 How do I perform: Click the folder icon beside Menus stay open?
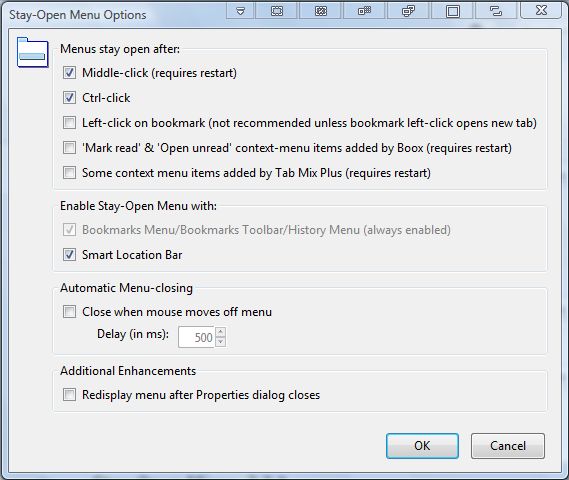click(33, 52)
